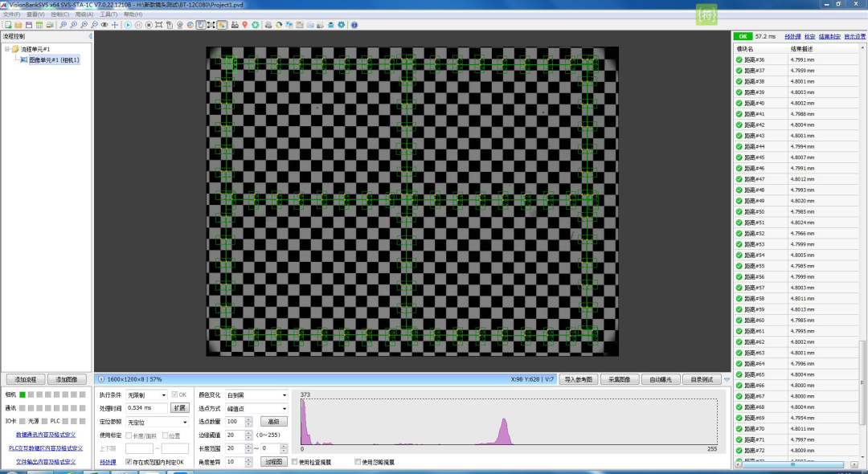Screen dimensions: 868x474
Task: Click the 扩展 button
Action: point(180,408)
